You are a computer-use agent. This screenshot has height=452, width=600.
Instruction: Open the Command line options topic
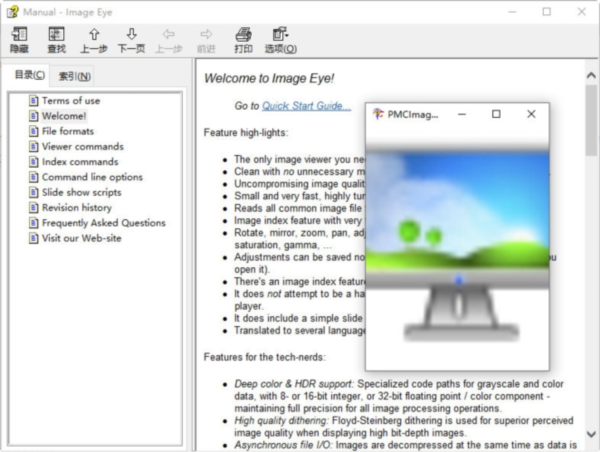click(x=92, y=177)
